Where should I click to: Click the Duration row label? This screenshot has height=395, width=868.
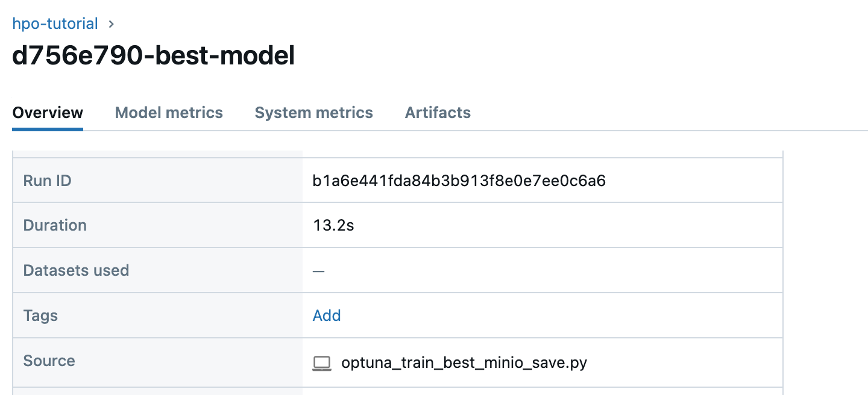click(55, 225)
